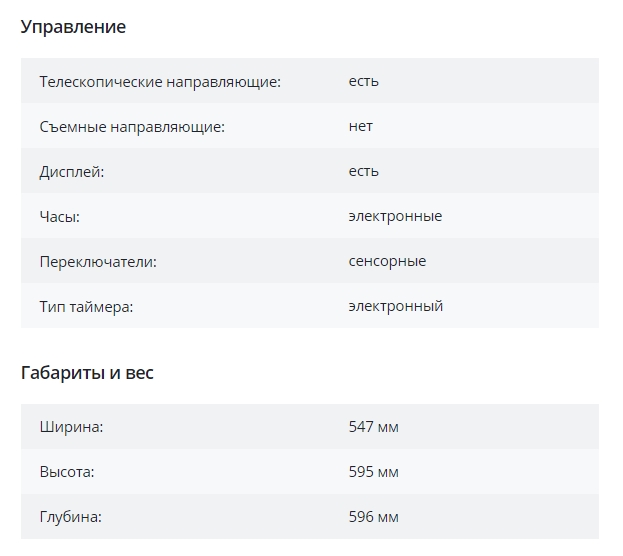623x556 pixels.
Task: Select the "сенсорные" switches value
Action: pyautogui.click(x=387, y=261)
